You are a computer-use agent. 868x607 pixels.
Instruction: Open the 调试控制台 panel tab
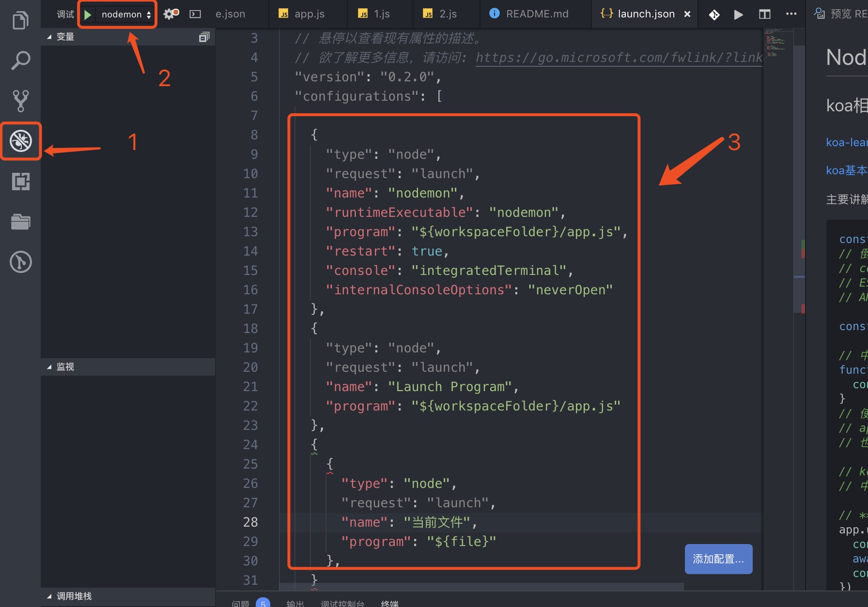(x=342, y=603)
